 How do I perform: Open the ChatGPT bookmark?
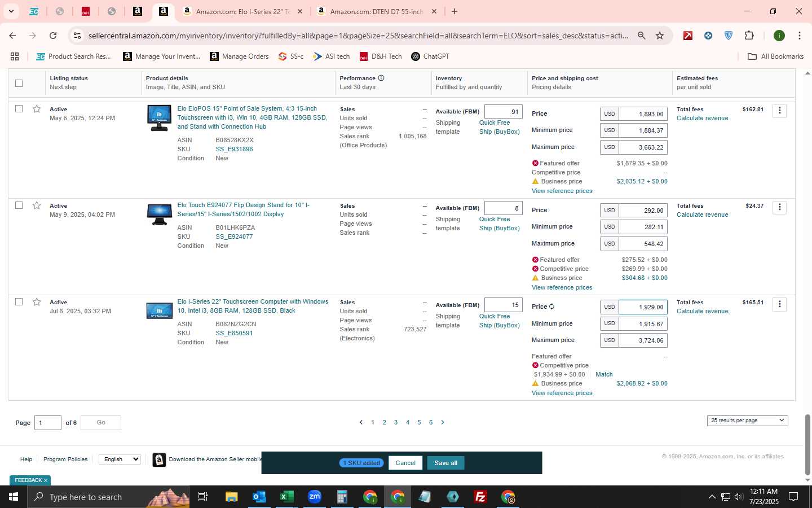(430, 56)
